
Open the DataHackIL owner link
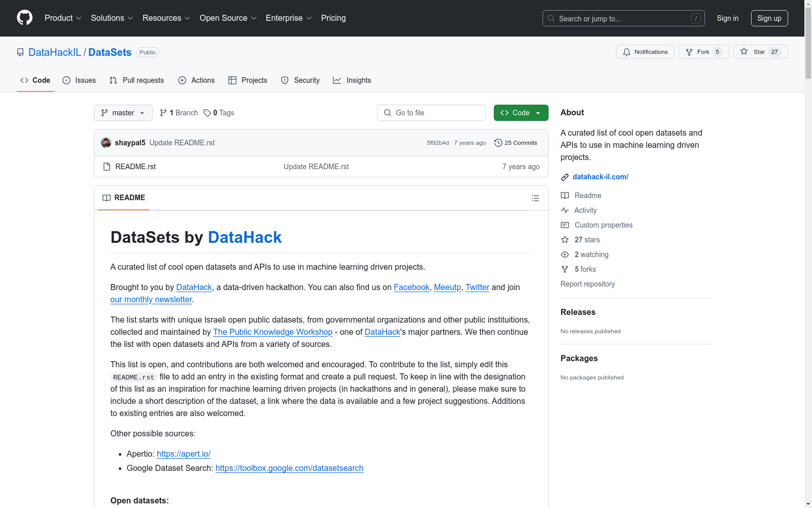click(55, 52)
